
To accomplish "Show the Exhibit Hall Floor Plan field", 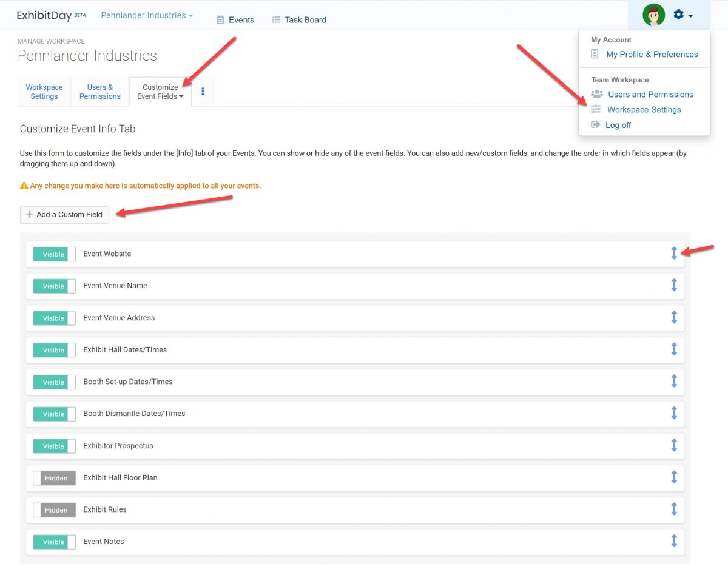I will (x=54, y=478).
